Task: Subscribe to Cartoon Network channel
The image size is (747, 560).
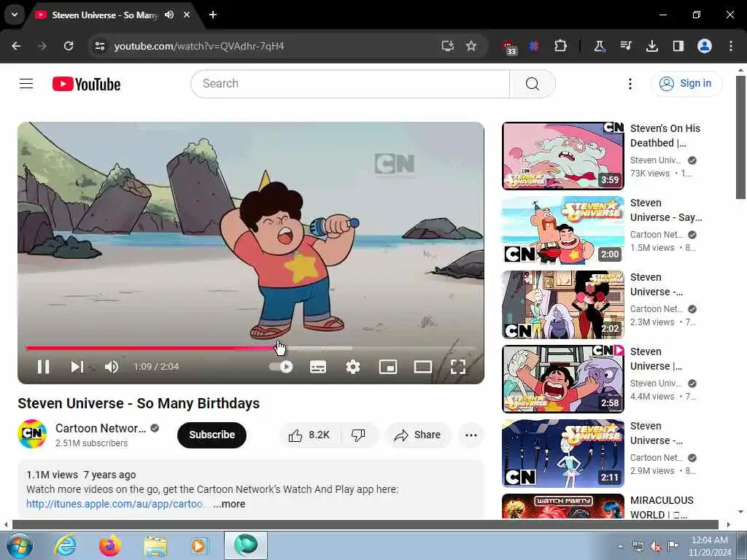Action: (212, 435)
